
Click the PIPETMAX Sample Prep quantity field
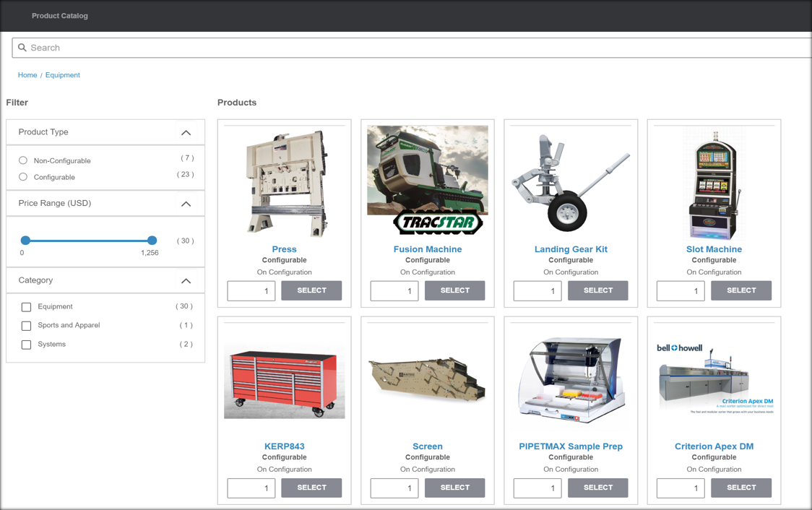pyautogui.click(x=537, y=488)
